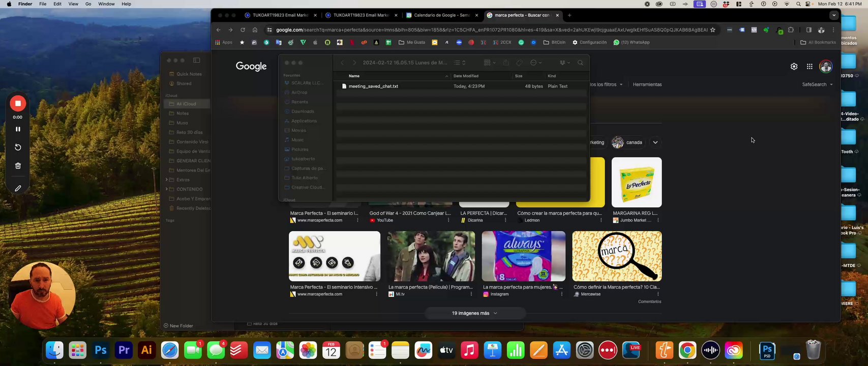Open Illustrator from the Dock

[x=147, y=350]
